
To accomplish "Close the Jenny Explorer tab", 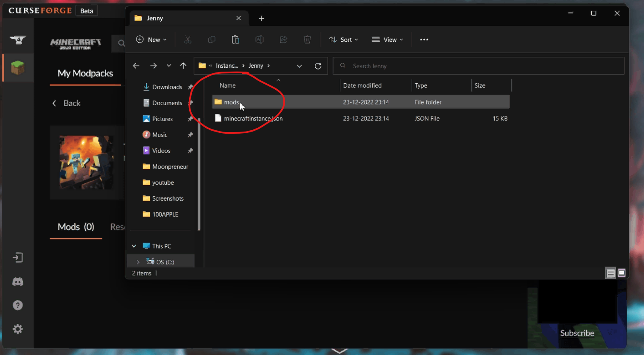I will 238,18.
